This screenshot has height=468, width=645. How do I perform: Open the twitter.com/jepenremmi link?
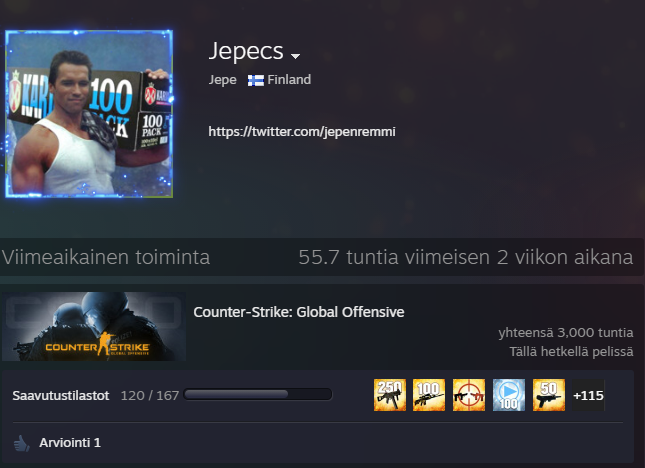pyautogui.click(x=302, y=132)
